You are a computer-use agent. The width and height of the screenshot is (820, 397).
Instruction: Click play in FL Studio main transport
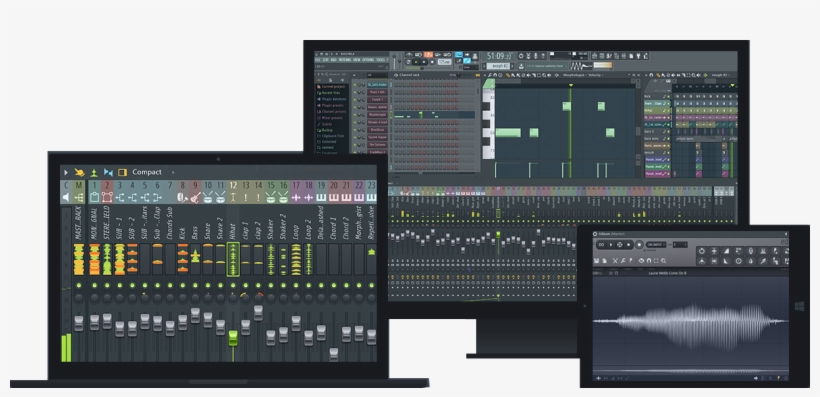(416, 62)
